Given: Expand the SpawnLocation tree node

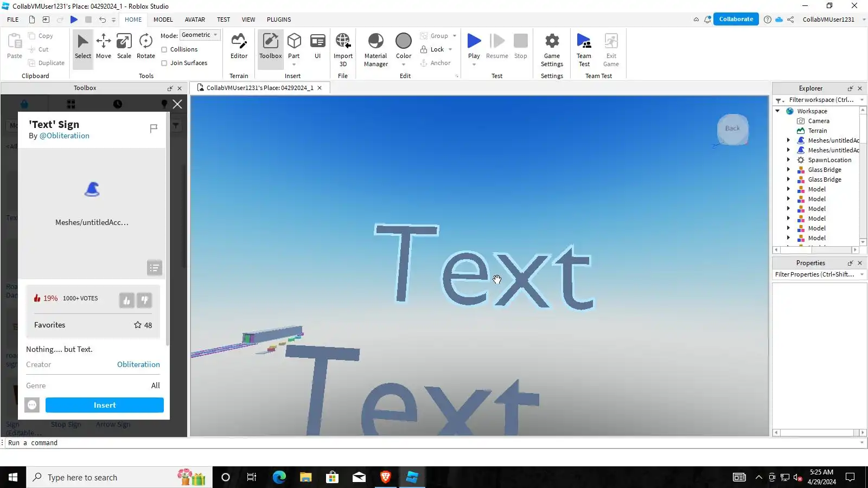Looking at the screenshot, I should pos(788,160).
